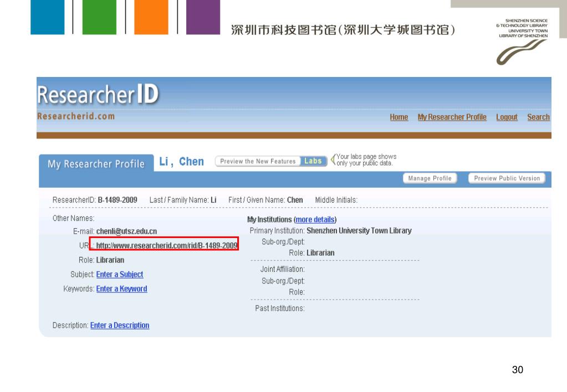This screenshot has height=392, width=567.
Task: Go to My Researcher Profile link
Action: click(452, 117)
